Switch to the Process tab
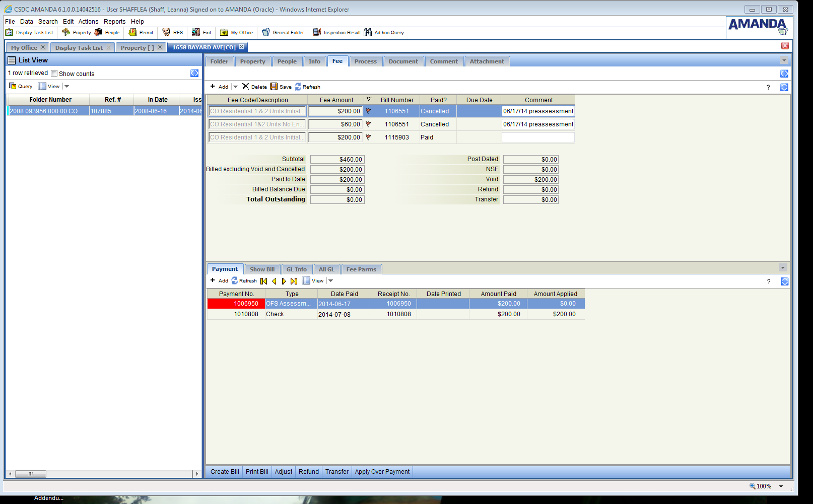813x504 pixels. point(365,61)
